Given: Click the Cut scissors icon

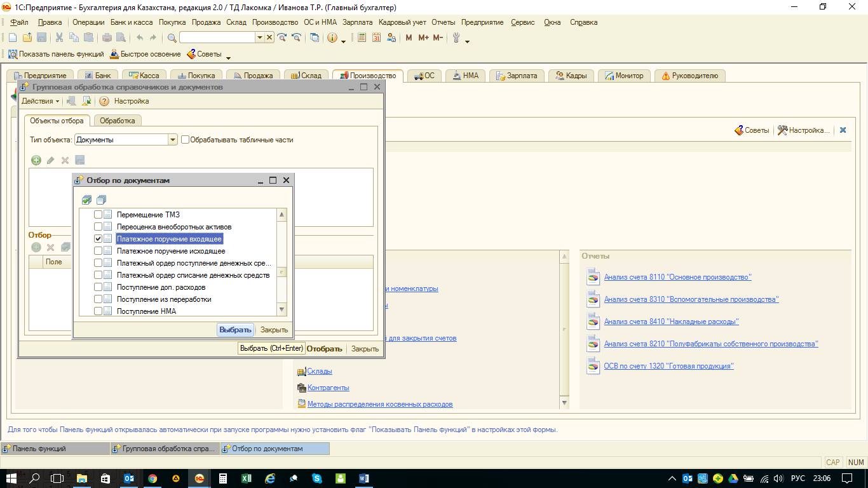Looking at the screenshot, I should click(59, 37).
